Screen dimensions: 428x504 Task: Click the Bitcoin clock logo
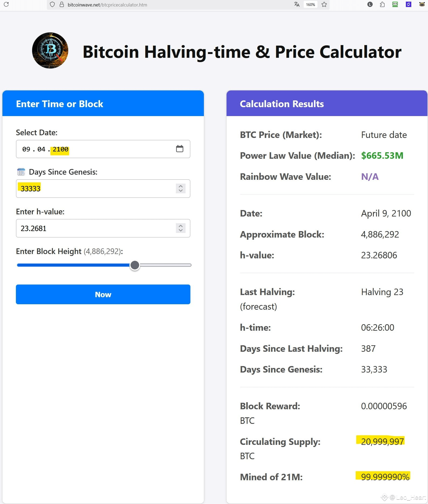(50, 50)
